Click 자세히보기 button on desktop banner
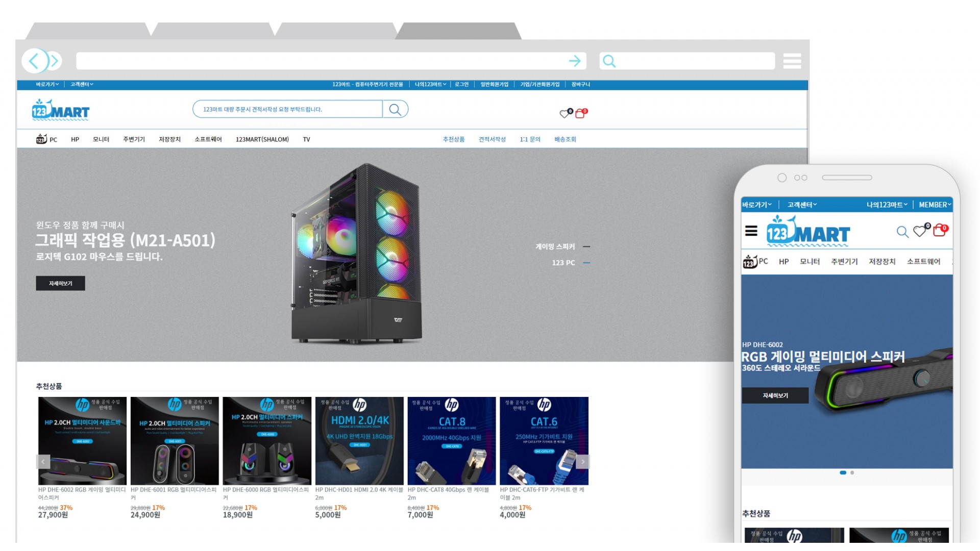980x551 pixels. [60, 283]
